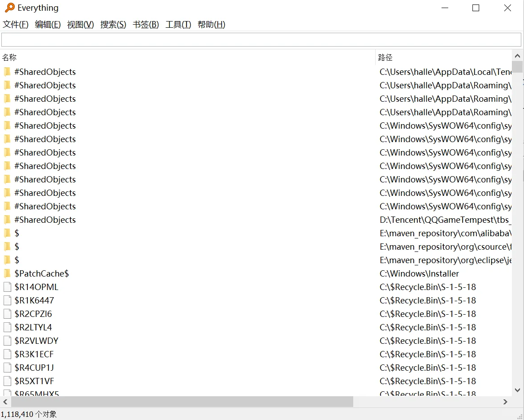Click the C:\Windows\Installer path cell
The image size is (524, 420).
click(x=419, y=273)
